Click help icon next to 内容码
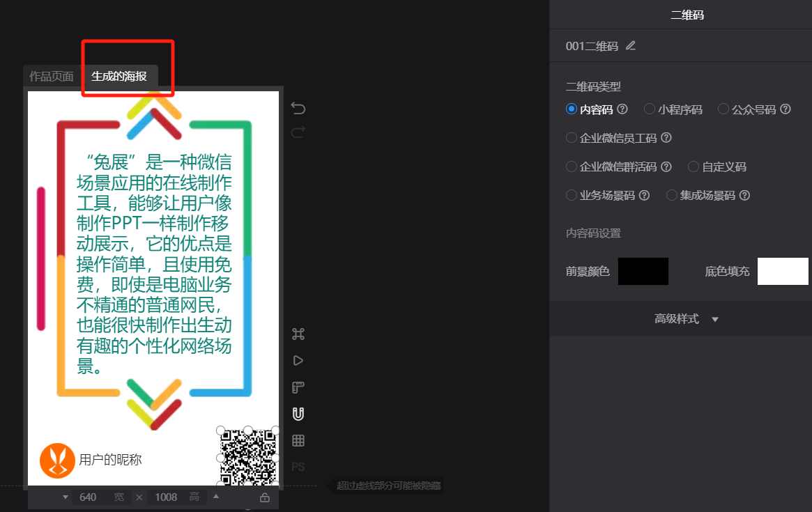Screen dimensions: 812x512 [622, 109]
